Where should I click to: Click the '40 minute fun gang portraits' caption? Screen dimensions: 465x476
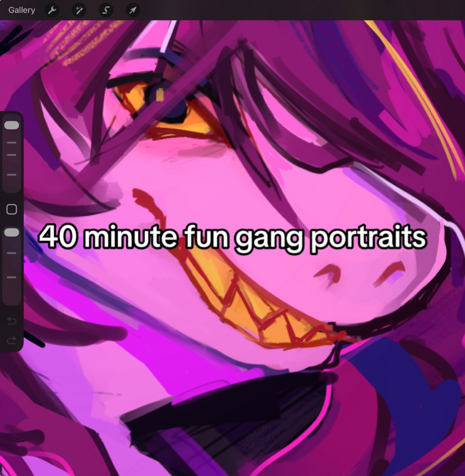pyautogui.click(x=232, y=237)
